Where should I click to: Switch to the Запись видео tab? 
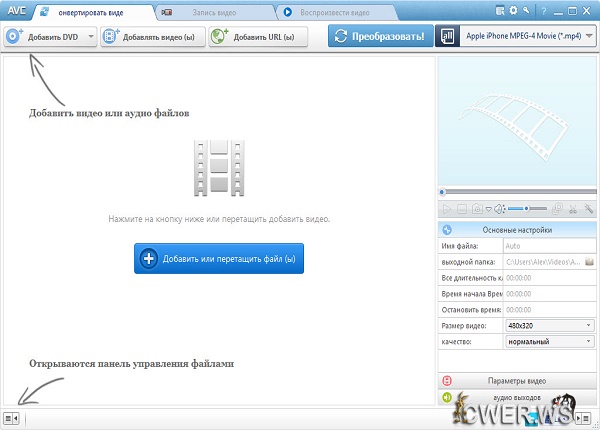click(x=214, y=13)
